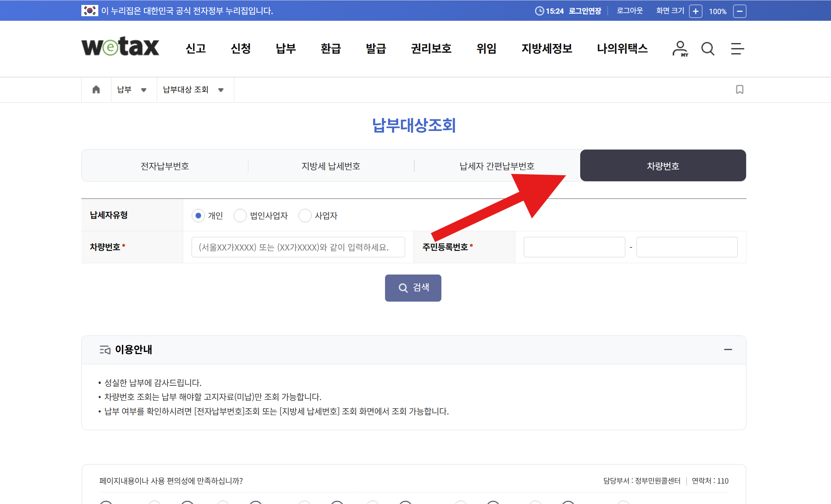Switch to the 전자납부번호 tab
Viewport: 831px width, 504px height.
pos(165,165)
